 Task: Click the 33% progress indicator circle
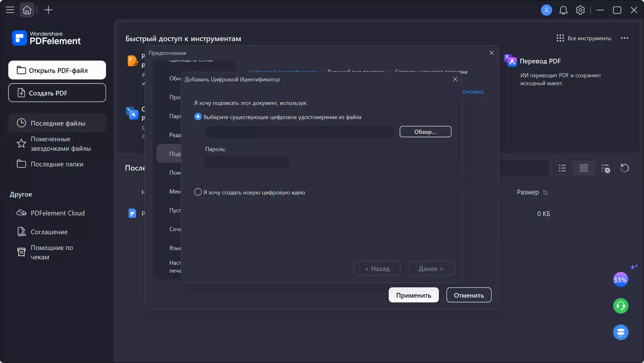coord(620,280)
